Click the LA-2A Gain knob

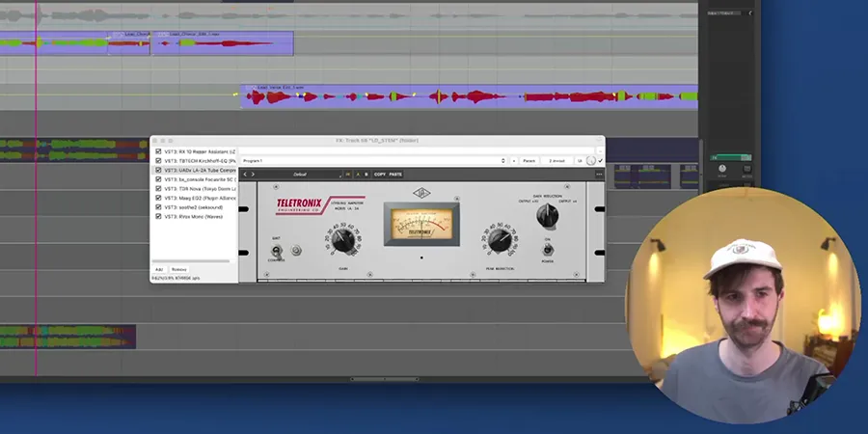click(x=343, y=241)
